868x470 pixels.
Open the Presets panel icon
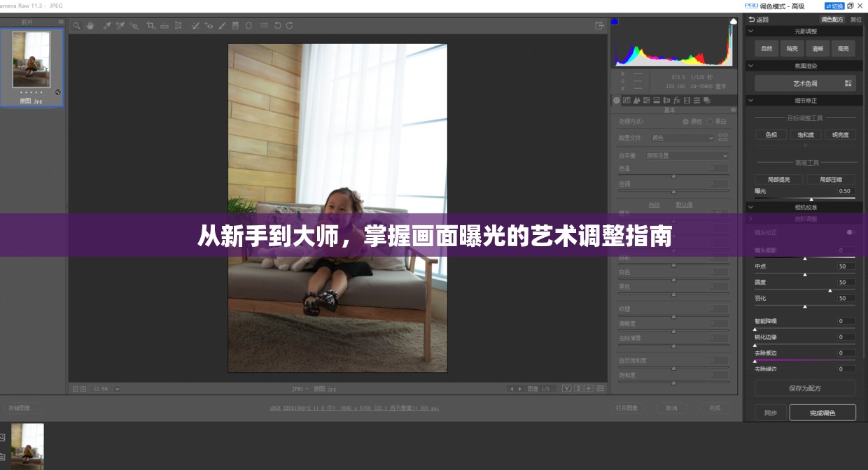pos(696,101)
